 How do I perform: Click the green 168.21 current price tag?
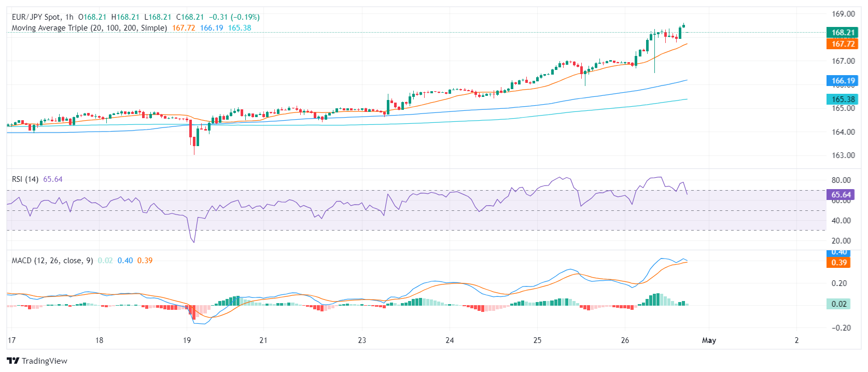[x=843, y=33]
